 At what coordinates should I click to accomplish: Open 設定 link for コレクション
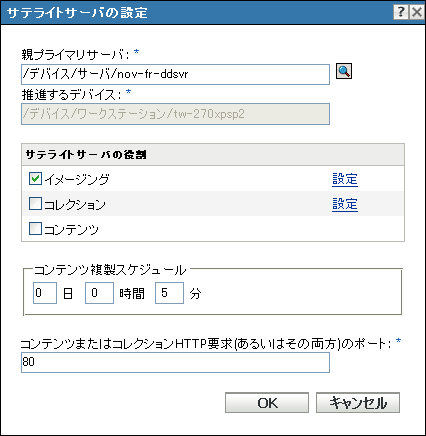[345, 204]
